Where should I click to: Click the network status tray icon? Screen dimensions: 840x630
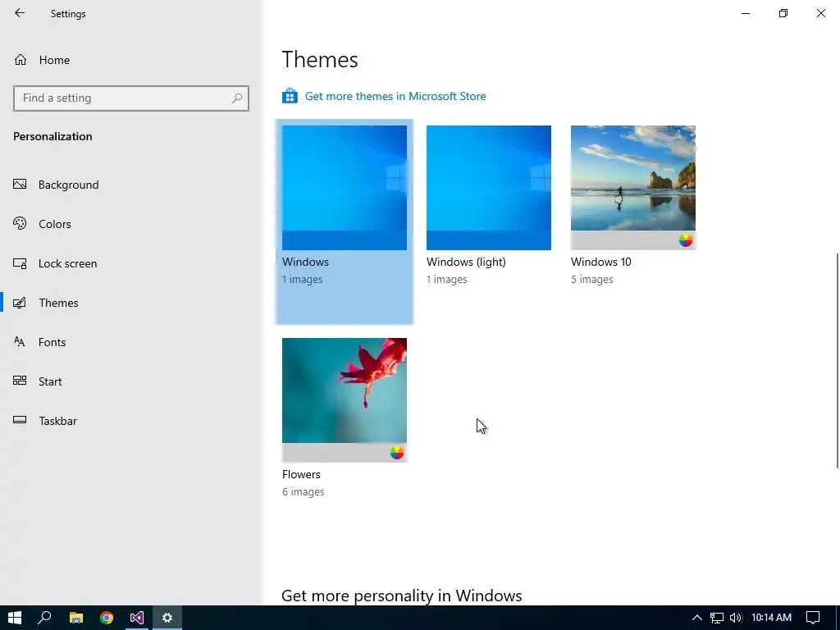click(717, 618)
